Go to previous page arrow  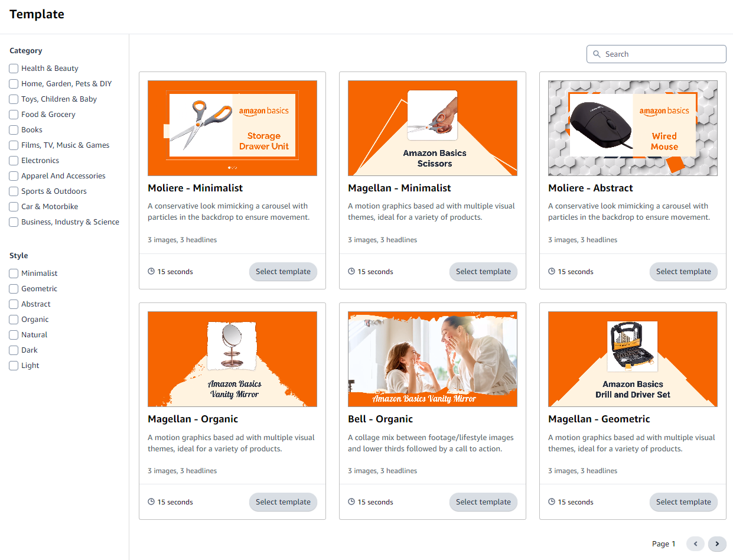pos(696,544)
